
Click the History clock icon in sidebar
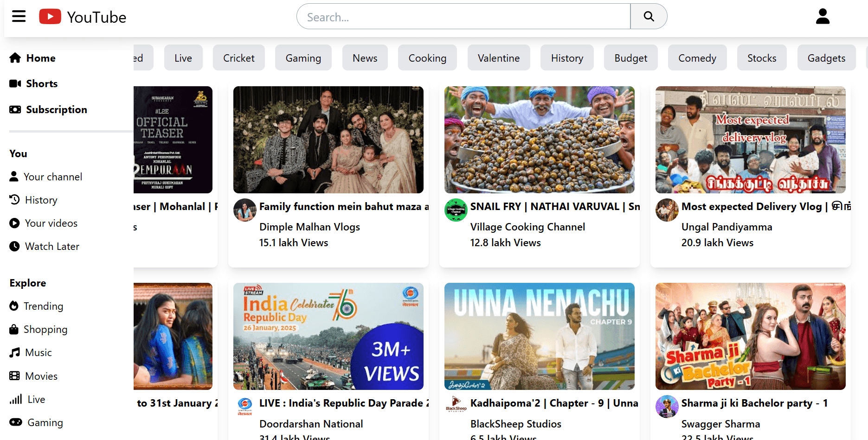point(14,200)
